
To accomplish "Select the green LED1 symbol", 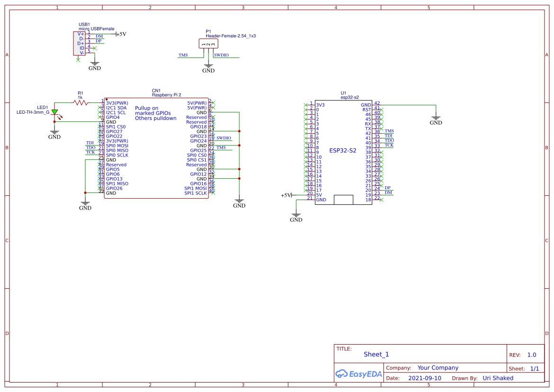I will pyautogui.click(x=54, y=111).
